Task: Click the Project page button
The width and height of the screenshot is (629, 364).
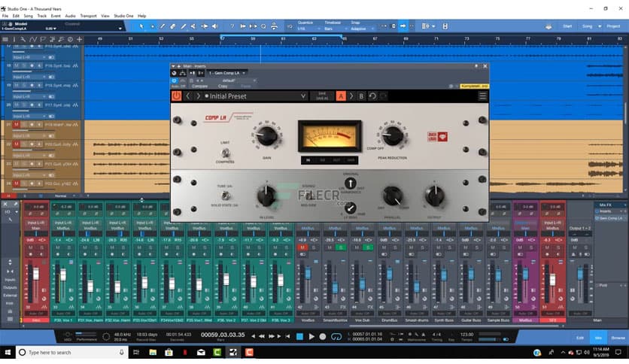Action: pos(613,26)
